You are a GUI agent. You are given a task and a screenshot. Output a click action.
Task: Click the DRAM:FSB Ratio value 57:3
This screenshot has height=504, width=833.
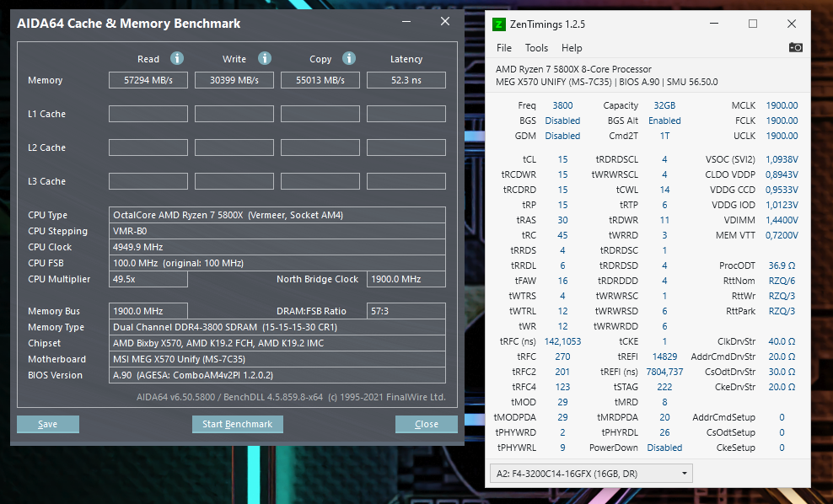pyautogui.click(x=406, y=311)
